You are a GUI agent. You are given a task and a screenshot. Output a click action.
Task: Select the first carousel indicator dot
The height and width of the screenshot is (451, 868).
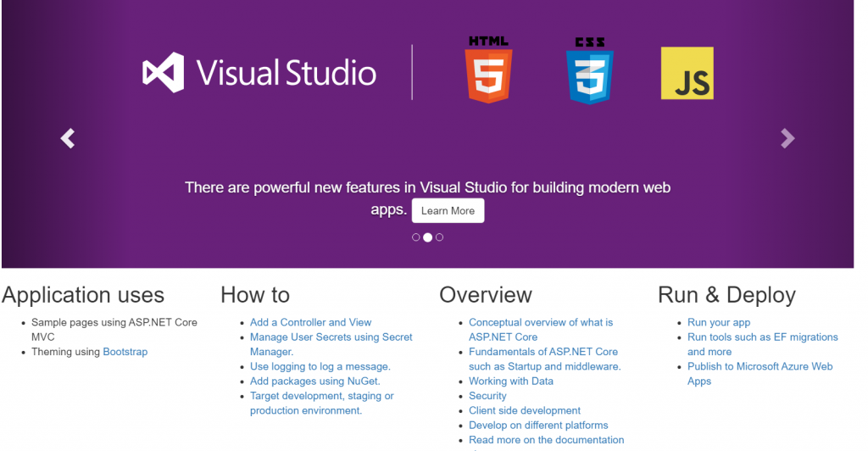(415, 237)
